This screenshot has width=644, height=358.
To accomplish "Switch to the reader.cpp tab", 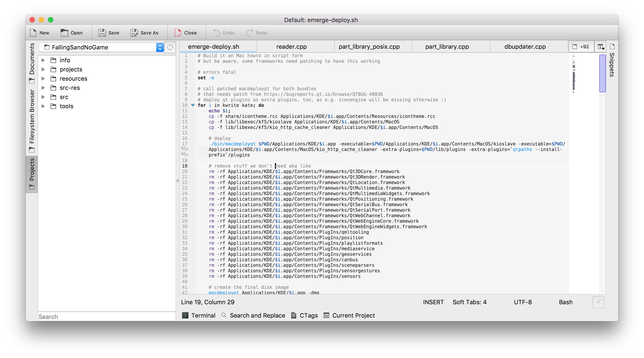I will 291,47.
